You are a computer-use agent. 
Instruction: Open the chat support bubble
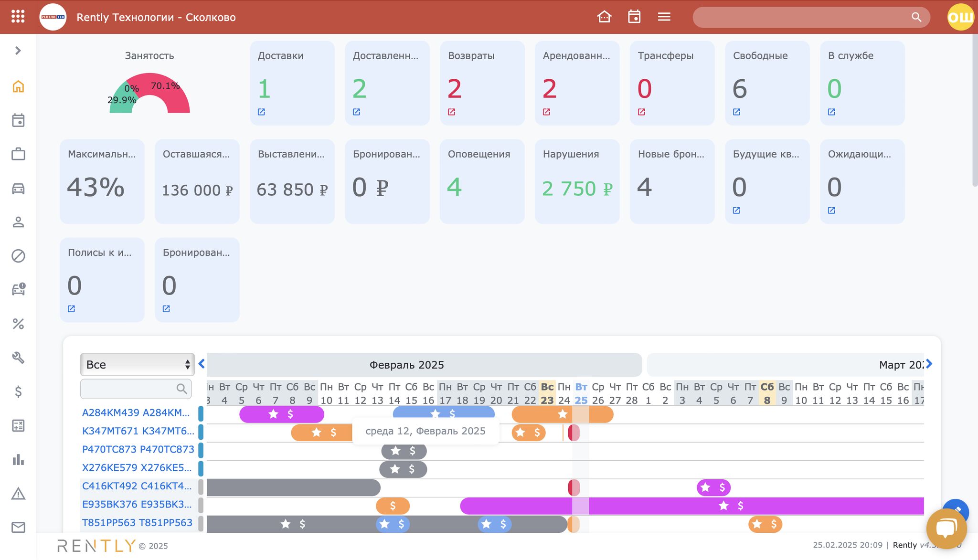tap(946, 528)
